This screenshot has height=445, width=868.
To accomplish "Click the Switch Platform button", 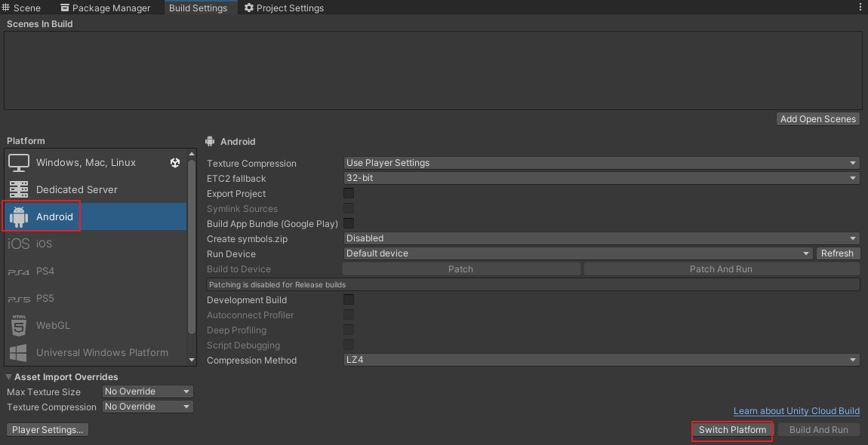I will click(731, 430).
